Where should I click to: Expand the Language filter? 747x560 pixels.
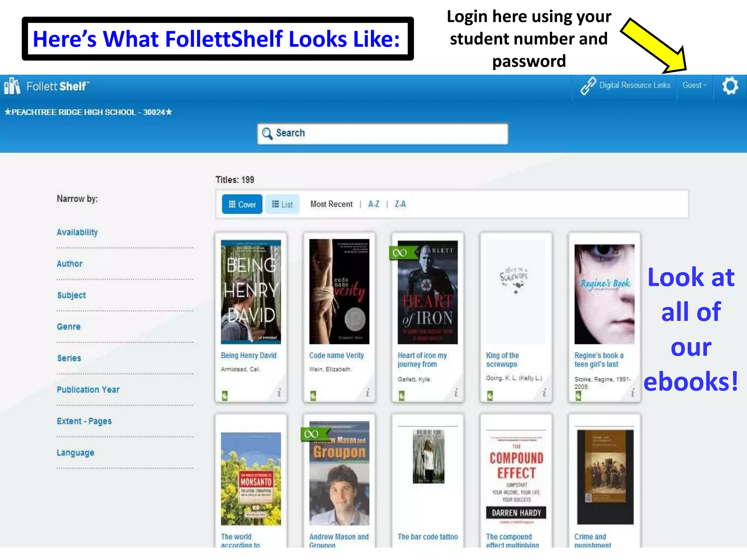click(76, 453)
